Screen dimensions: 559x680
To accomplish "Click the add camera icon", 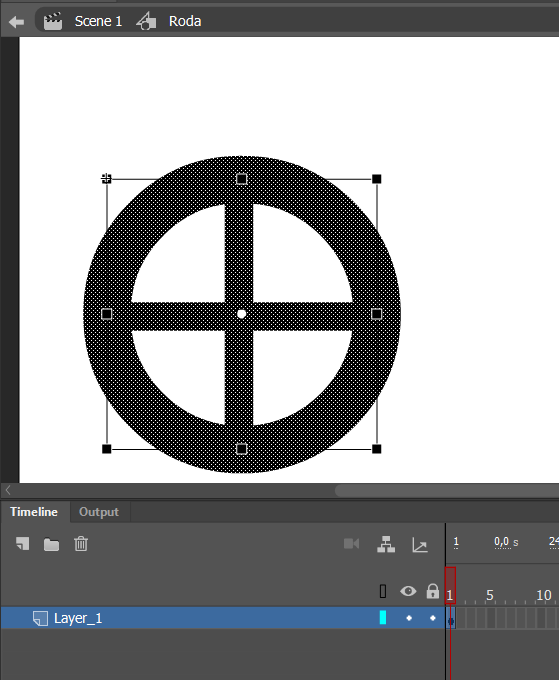I will [x=351, y=544].
